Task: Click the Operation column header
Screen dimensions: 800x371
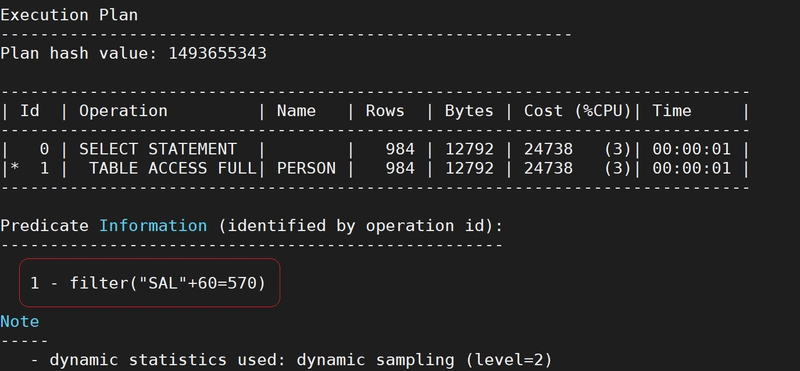Action: (123, 111)
